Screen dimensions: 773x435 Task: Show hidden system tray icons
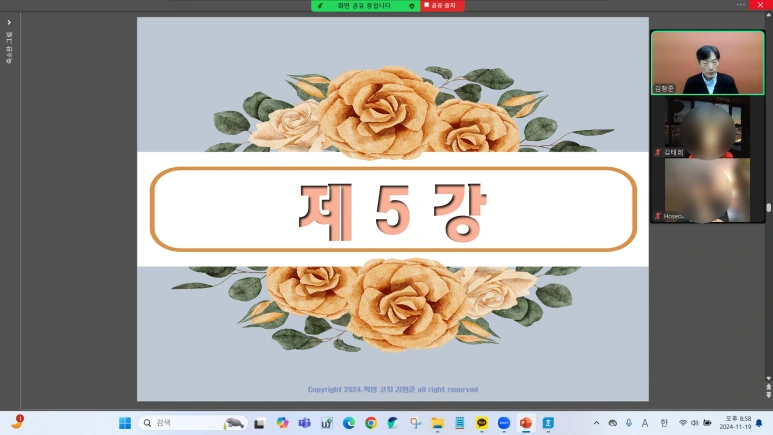597,423
